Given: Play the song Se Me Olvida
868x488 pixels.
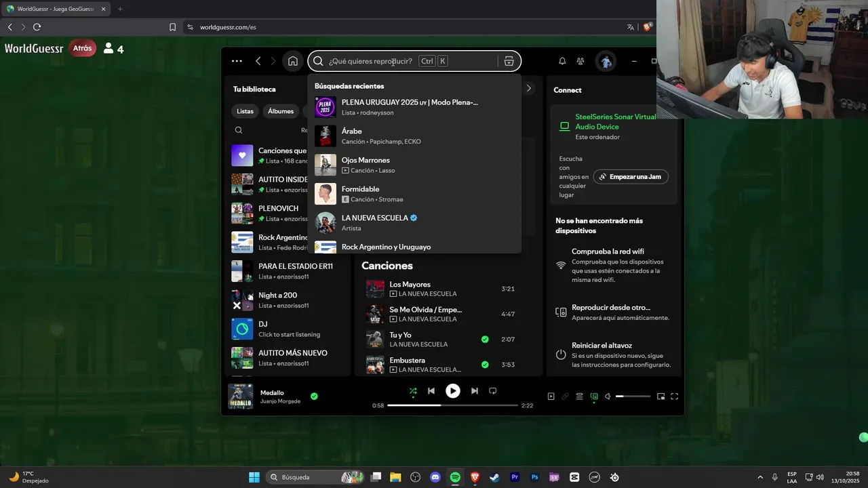Looking at the screenshot, I should tap(375, 314).
